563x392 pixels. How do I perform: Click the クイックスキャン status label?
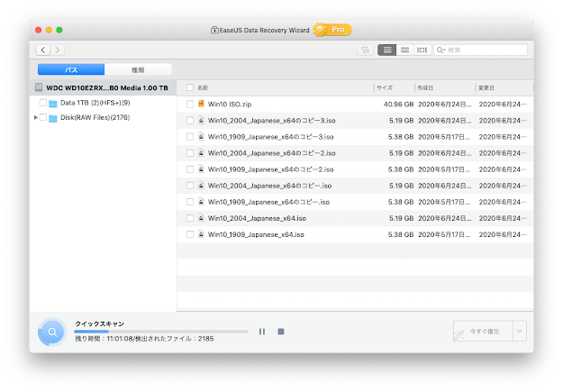pyautogui.click(x=99, y=324)
